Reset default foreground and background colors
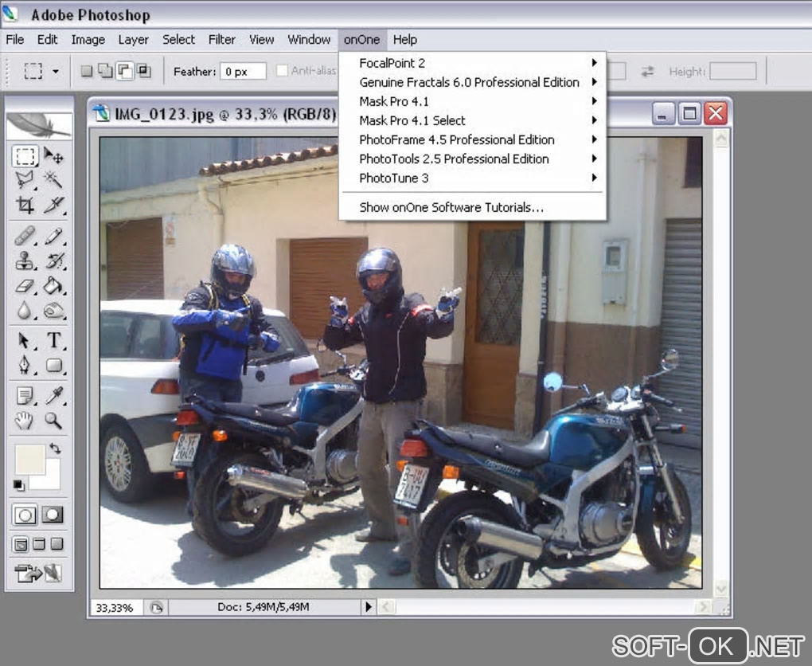The width and height of the screenshot is (812, 666). [18, 485]
